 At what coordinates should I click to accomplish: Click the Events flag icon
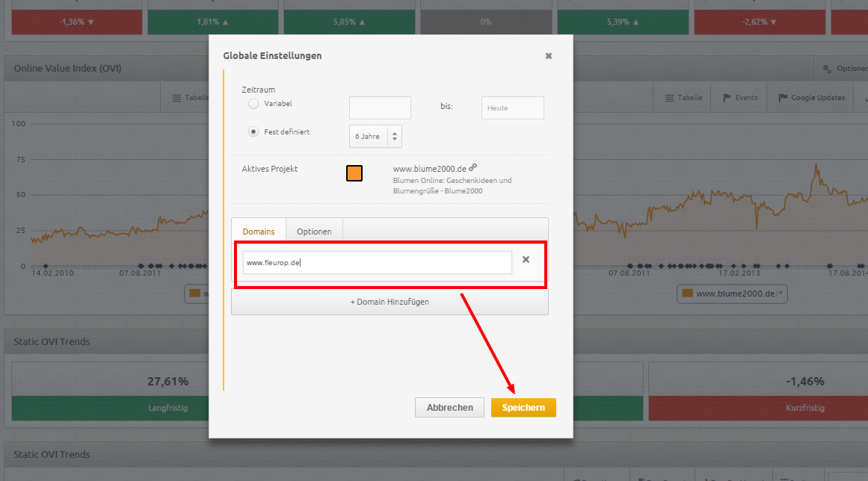tap(727, 98)
